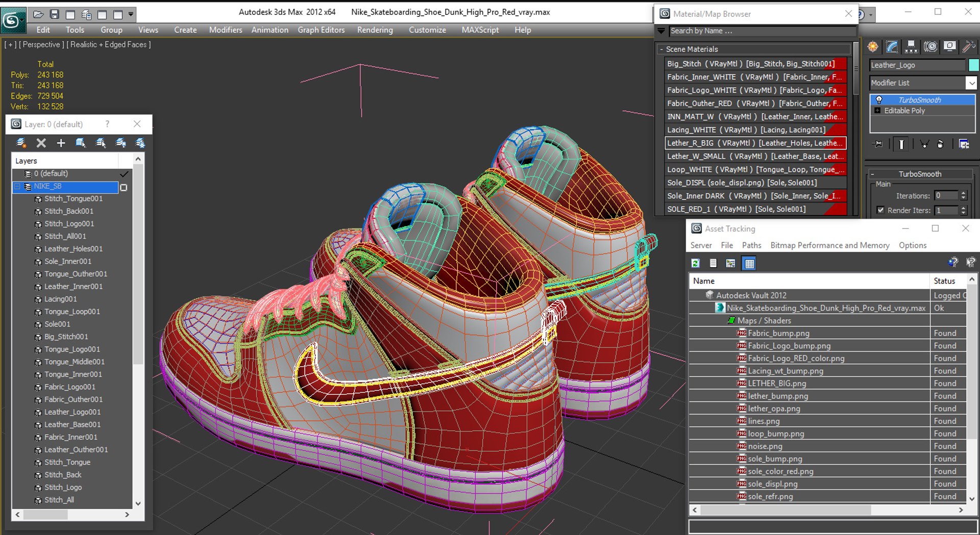Open the quick access toolbar dropdown arrow
Screen dimensions: 980x535
click(x=131, y=14)
